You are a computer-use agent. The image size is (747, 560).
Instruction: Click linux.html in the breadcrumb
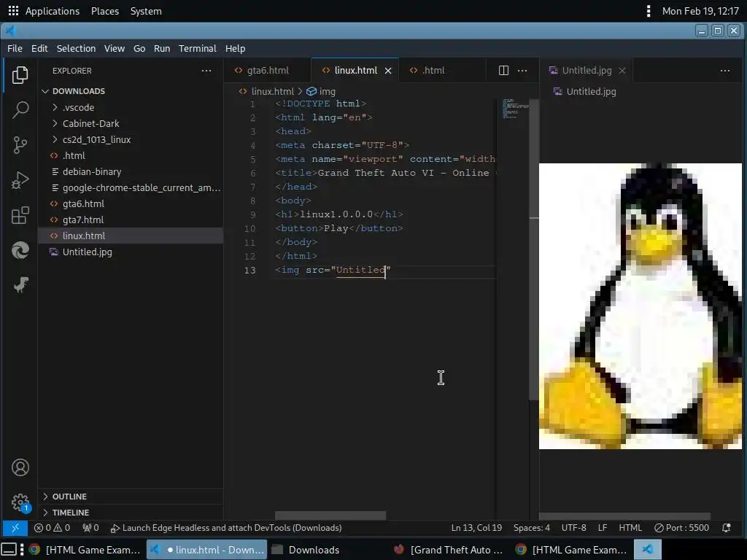pos(267,91)
